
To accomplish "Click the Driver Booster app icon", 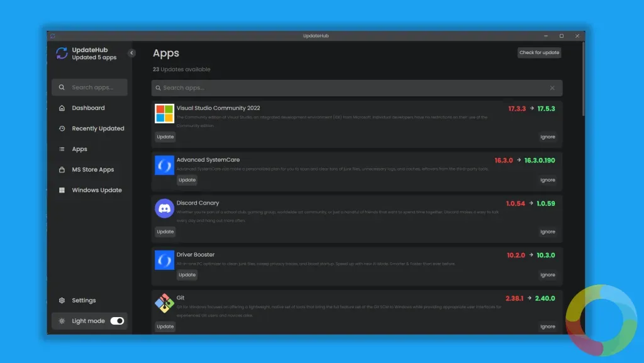I will 164,260.
